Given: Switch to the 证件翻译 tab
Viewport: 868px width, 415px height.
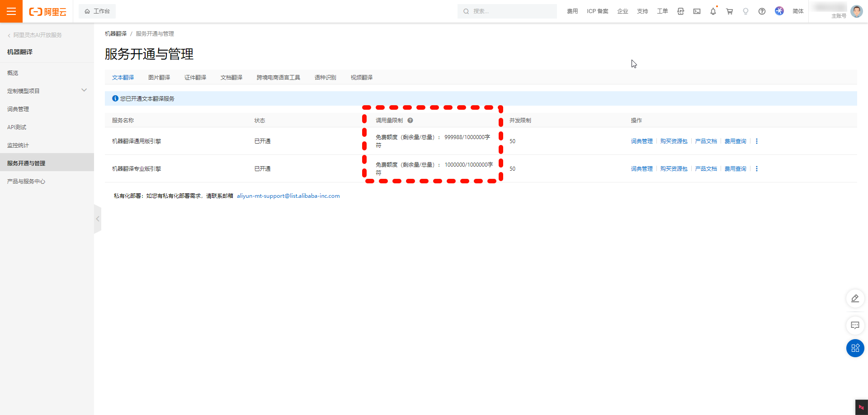Looking at the screenshot, I should [x=195, y=78].
